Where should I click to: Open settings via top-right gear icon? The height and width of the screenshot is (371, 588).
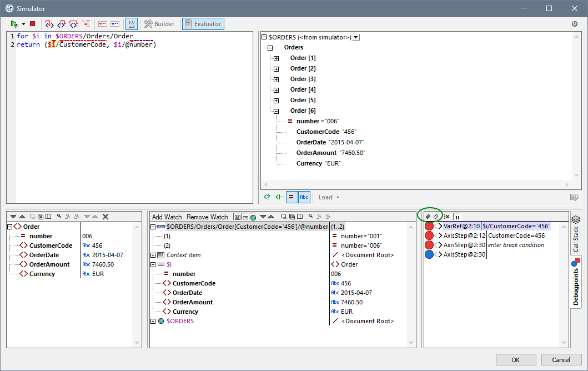tap(574, 24)
